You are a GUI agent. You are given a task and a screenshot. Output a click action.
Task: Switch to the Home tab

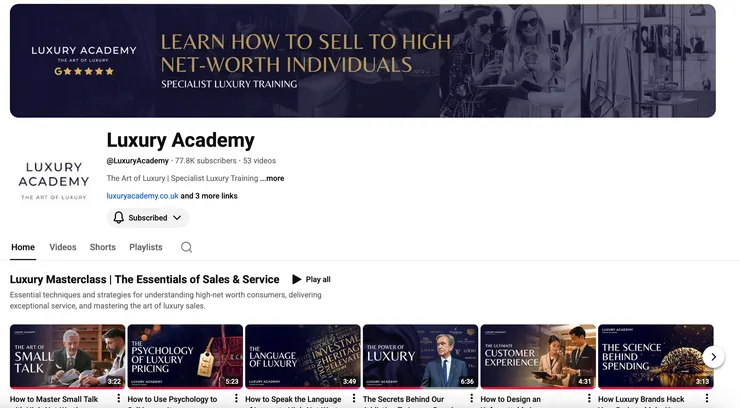click(23, 247)
